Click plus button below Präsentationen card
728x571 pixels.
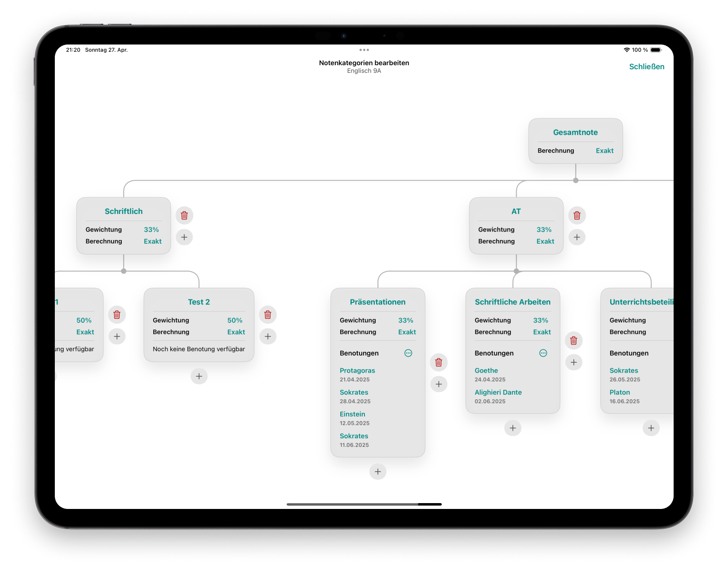(x=378, y=472)
